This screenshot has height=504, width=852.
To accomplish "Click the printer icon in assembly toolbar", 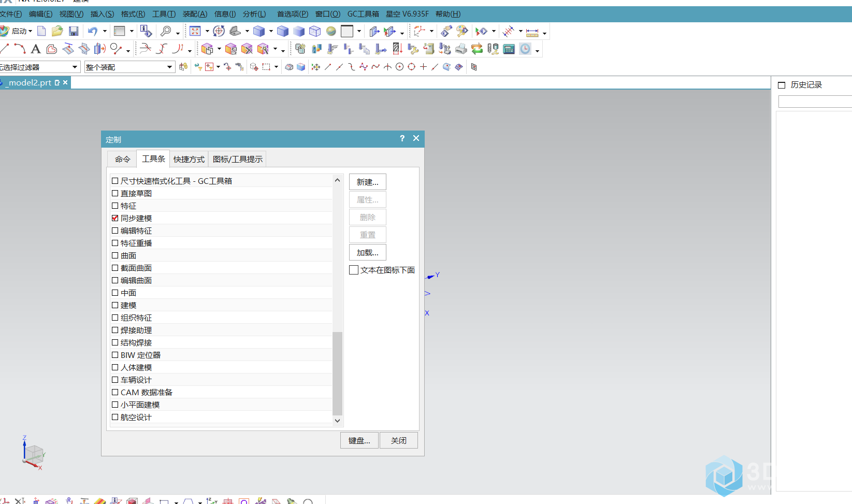I will point(461,49).
